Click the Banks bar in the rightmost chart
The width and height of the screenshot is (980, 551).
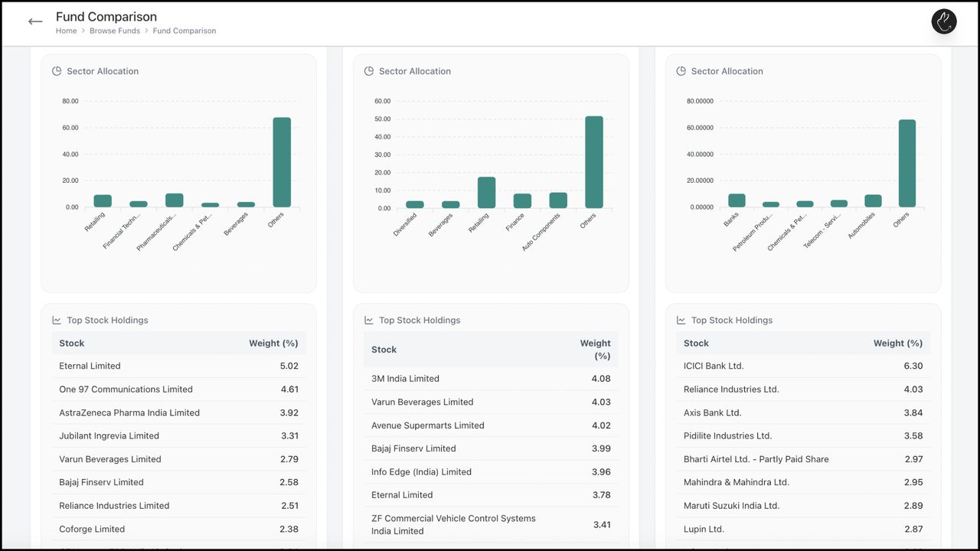(x=736, y=201)
